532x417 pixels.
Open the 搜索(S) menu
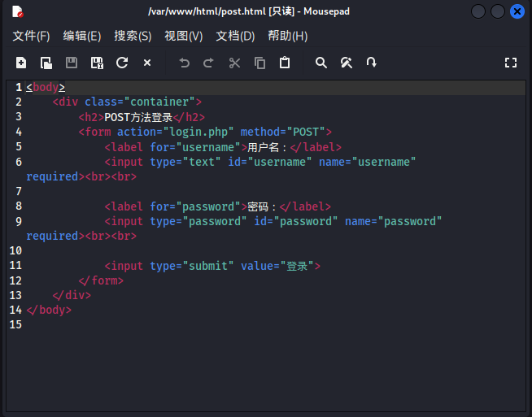[x=133, y=36]
